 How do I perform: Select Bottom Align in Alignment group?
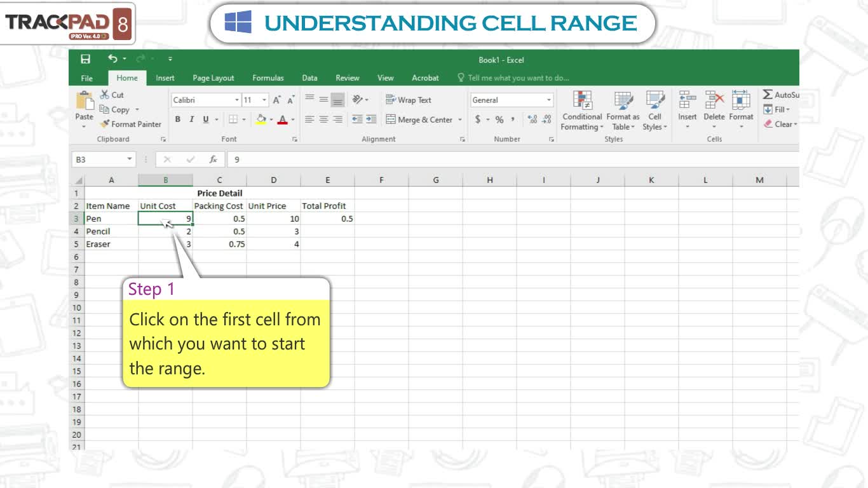[x=338, y=99]
